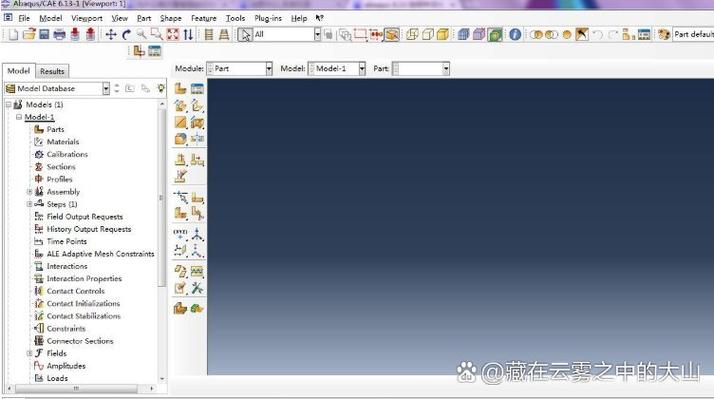Switch to the Results tab
Image resolution: width=714 pixels, height=399 pixels.
[52, 71]
